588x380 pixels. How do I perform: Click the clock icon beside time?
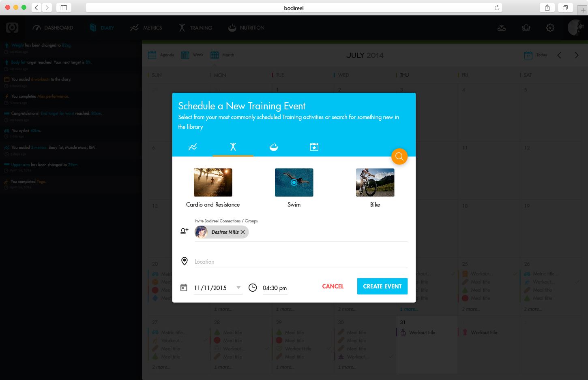pyautogui.click(x=253, y=288)
